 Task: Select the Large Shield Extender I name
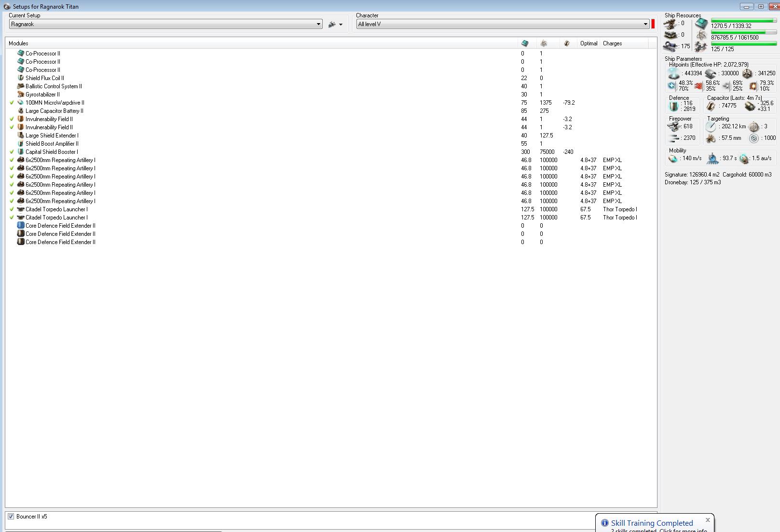pos(52,136)
